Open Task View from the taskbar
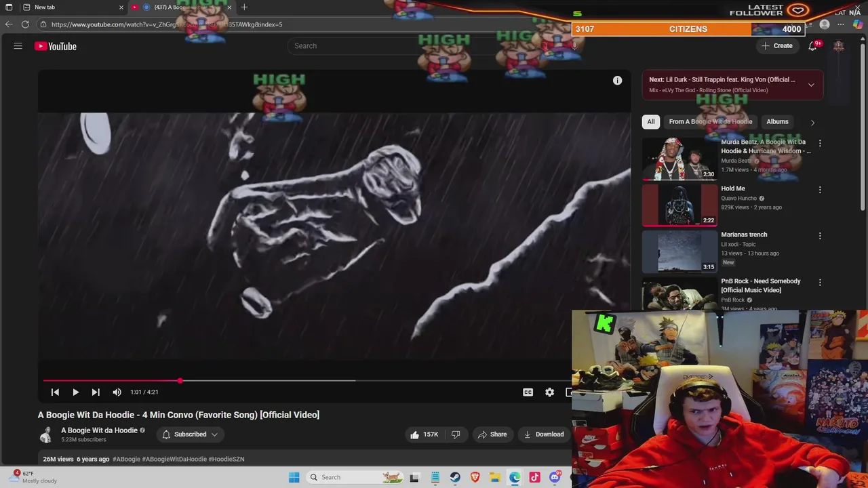This screenshot has width=868, height=488. pos(414,477)
